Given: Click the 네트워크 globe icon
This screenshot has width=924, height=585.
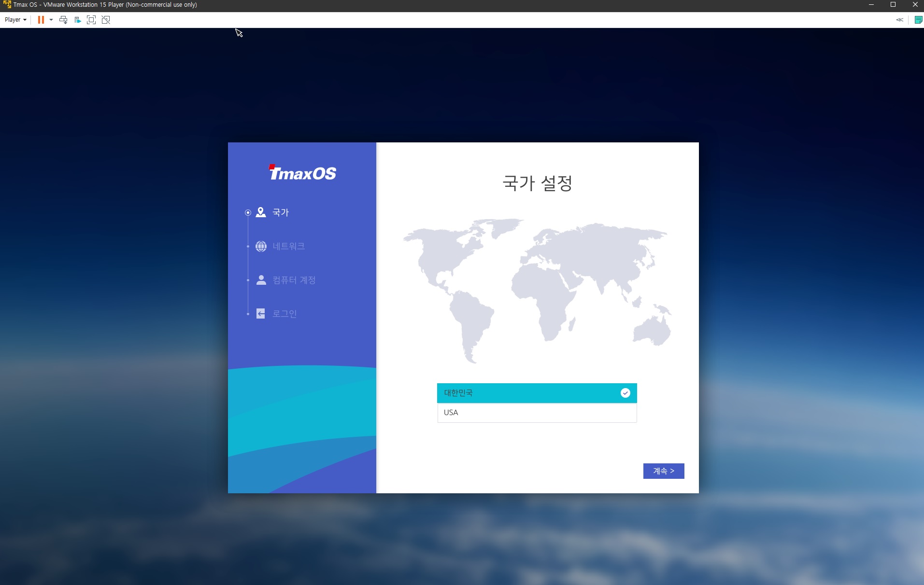Looking at the screenshot, I should pos(260,246).
